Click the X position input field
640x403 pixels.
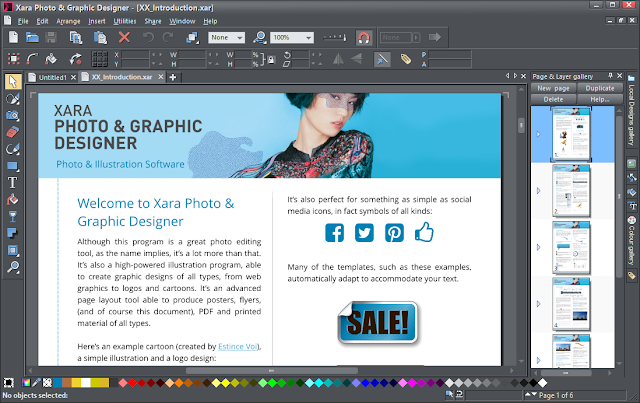tap(135, 55)
